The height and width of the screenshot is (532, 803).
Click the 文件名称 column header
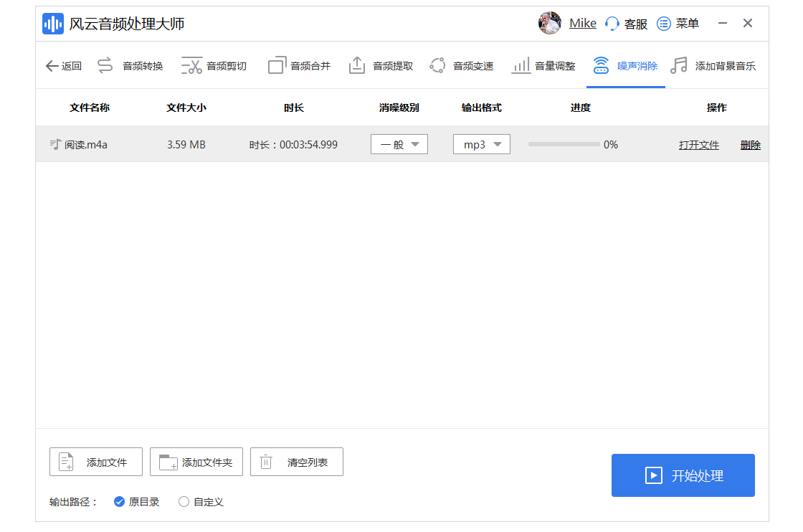pyautogui.click(x=90, y=108)
